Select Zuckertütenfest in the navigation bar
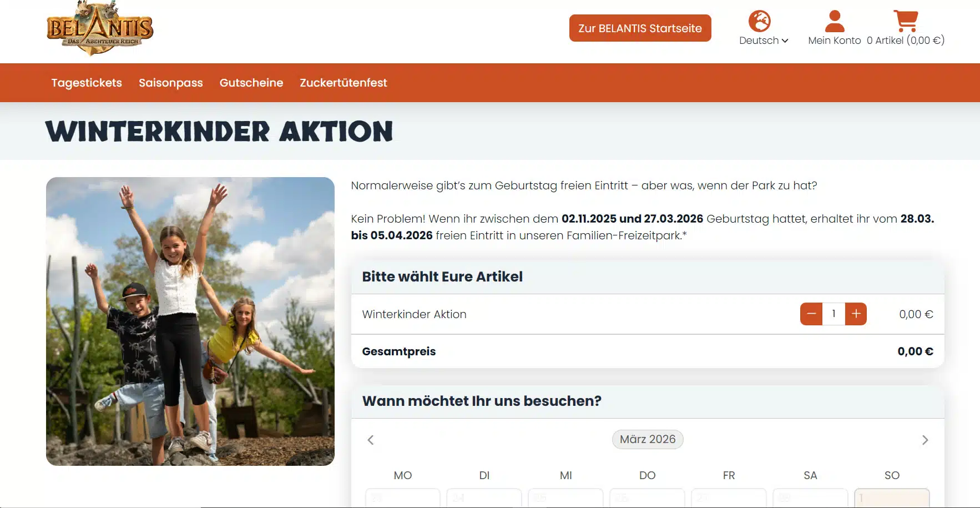 [x=343, y=83]
